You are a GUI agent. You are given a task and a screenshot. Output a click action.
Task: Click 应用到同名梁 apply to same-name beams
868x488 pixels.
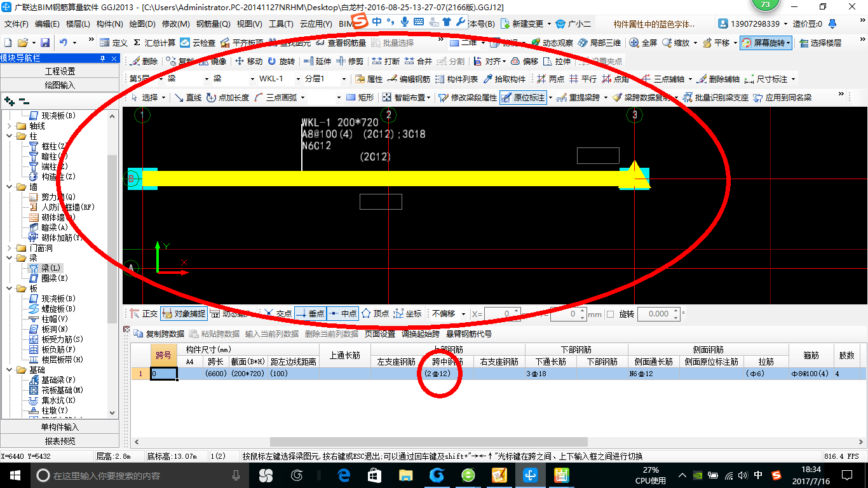[782, 98]
